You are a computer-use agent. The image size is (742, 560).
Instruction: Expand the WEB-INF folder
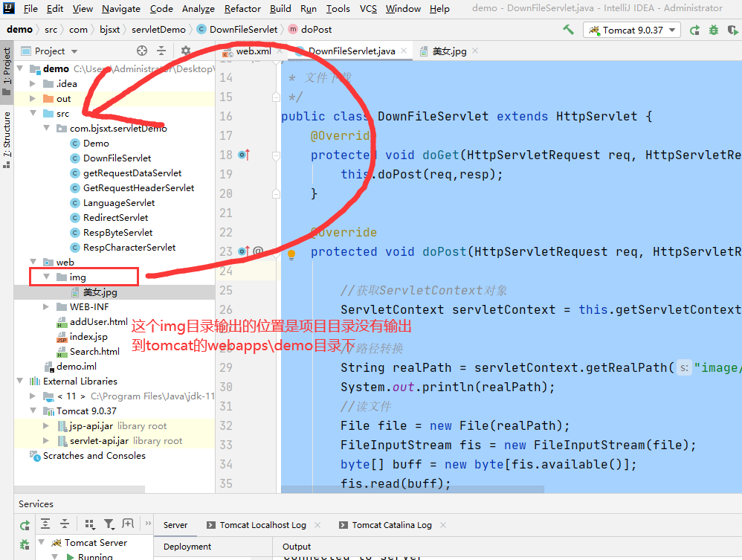click(46, 306)
